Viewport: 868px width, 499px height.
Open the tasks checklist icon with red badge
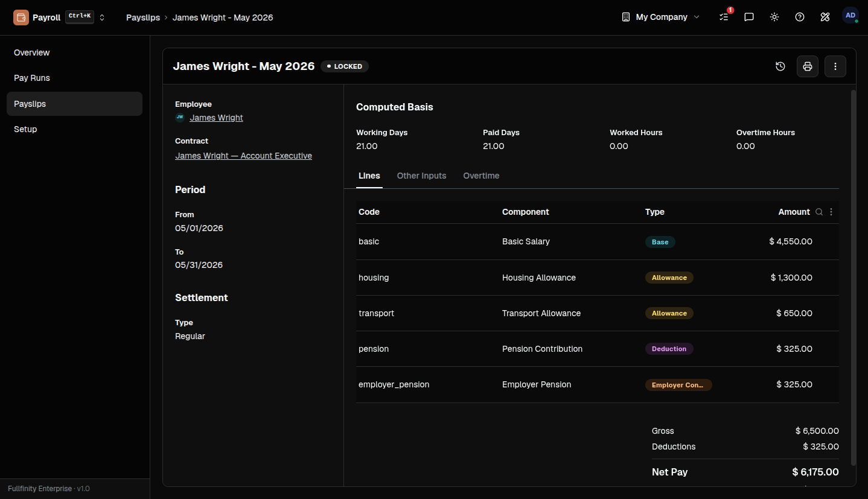pyautogui.click(x=724, y=17)
